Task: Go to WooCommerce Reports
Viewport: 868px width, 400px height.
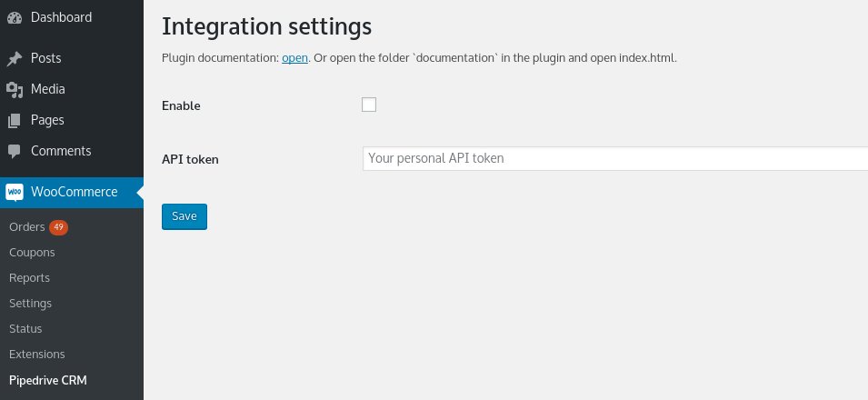Action: [x=29, y=278]
